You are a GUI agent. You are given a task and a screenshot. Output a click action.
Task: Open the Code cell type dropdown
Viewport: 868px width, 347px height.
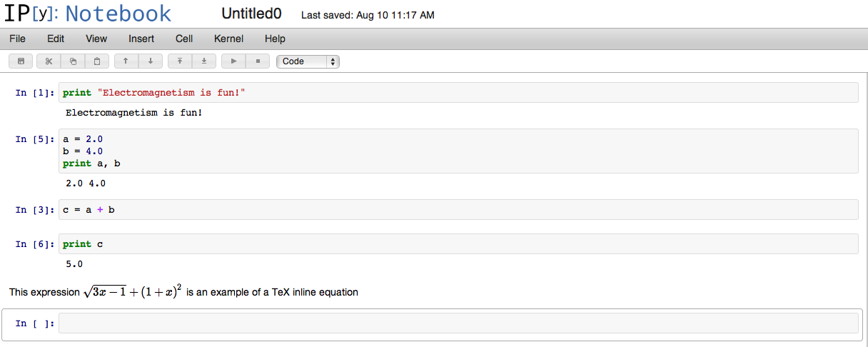(308, 61)
